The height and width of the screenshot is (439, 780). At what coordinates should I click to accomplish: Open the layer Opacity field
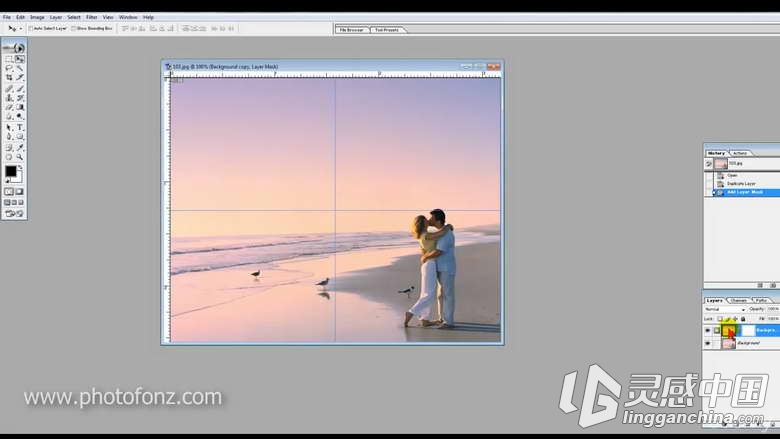[773, 309]
